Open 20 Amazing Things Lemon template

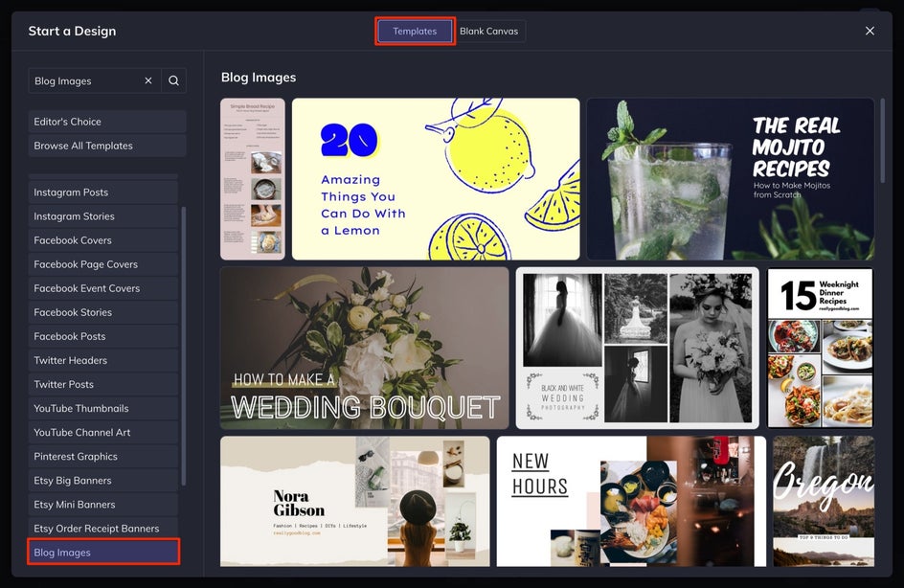(436, 179)
